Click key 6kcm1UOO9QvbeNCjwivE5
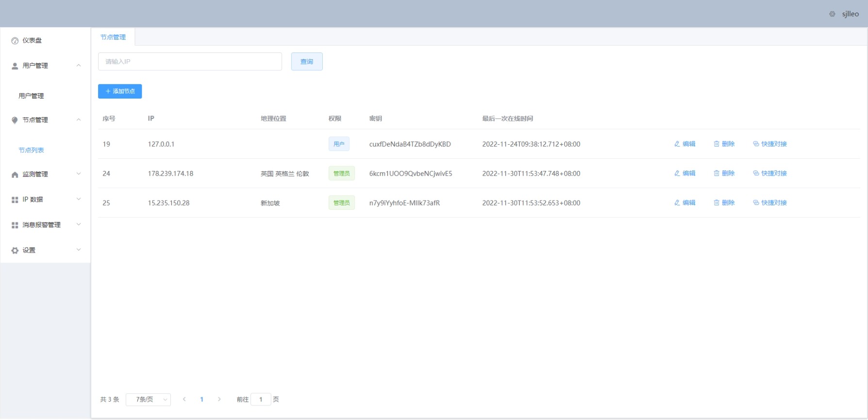 point(411,173)
